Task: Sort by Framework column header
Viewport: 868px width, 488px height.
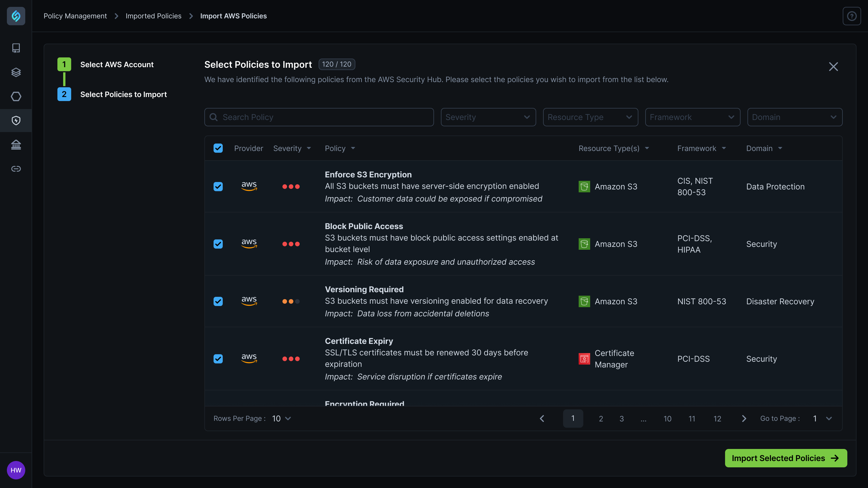Action: click(701, 148)
